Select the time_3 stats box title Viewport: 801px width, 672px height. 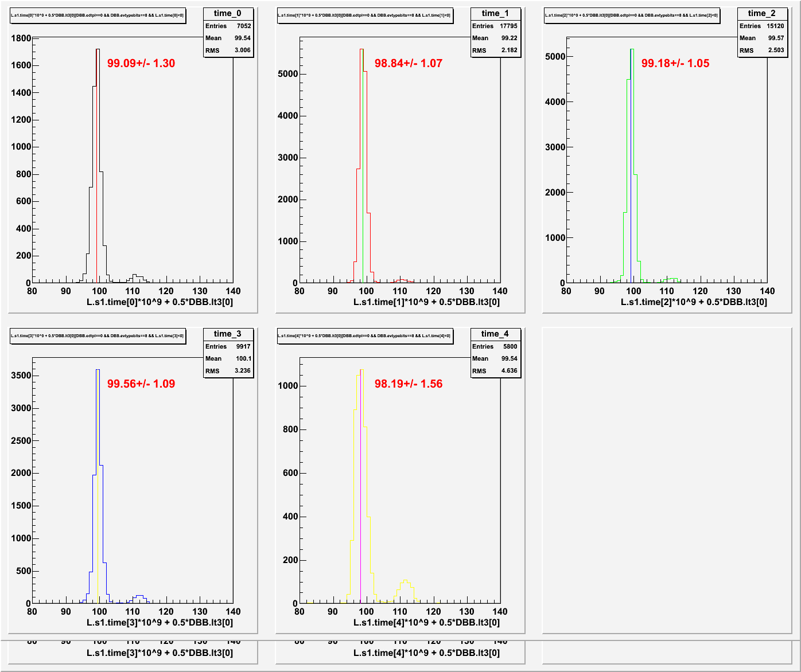pos(228,334)
